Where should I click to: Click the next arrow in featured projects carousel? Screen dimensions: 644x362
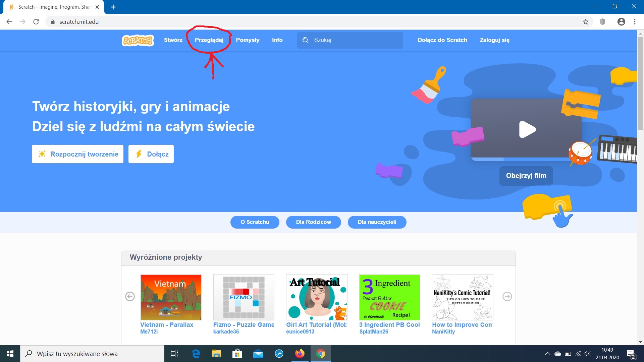507,296
